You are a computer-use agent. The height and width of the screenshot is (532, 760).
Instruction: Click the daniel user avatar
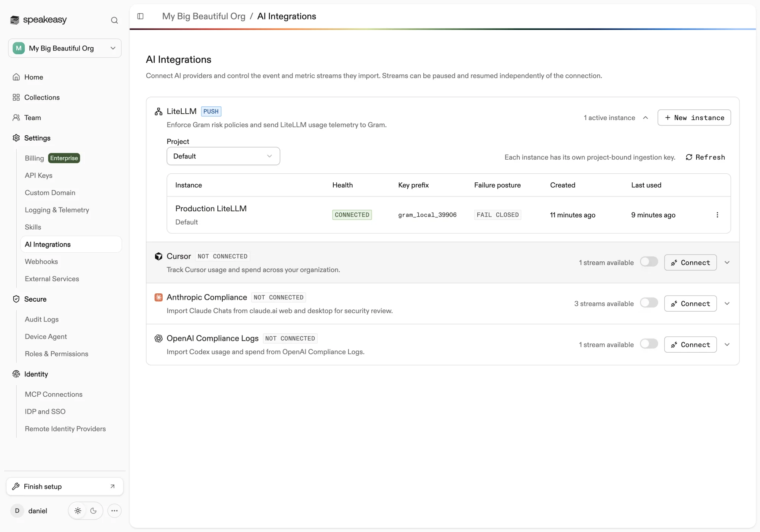[x=17, y=511]
